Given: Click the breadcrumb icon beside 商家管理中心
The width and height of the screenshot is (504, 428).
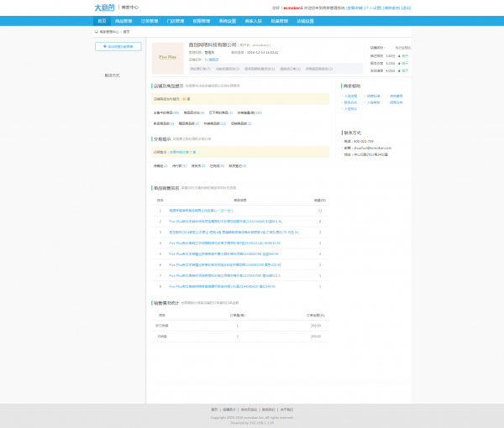Looking at the screenshot, I should [96, 31].
